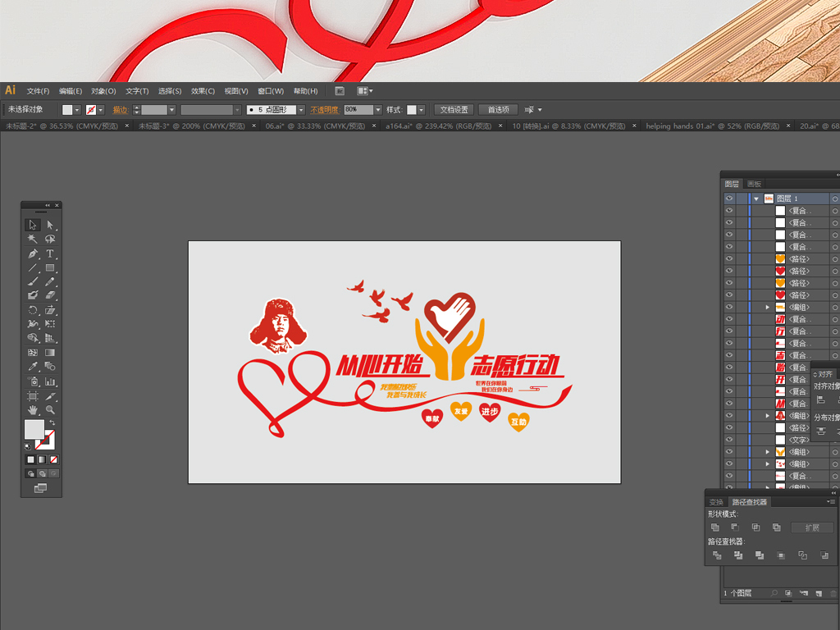Open the 5 点圆形 brush dropdown
The height and width of the screenshot is (630, 840).
[301, 110]
